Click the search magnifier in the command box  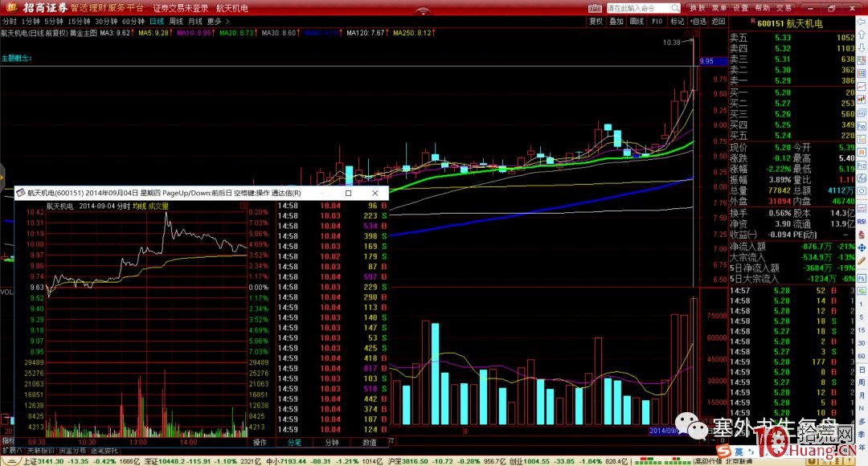pos(675,8)
